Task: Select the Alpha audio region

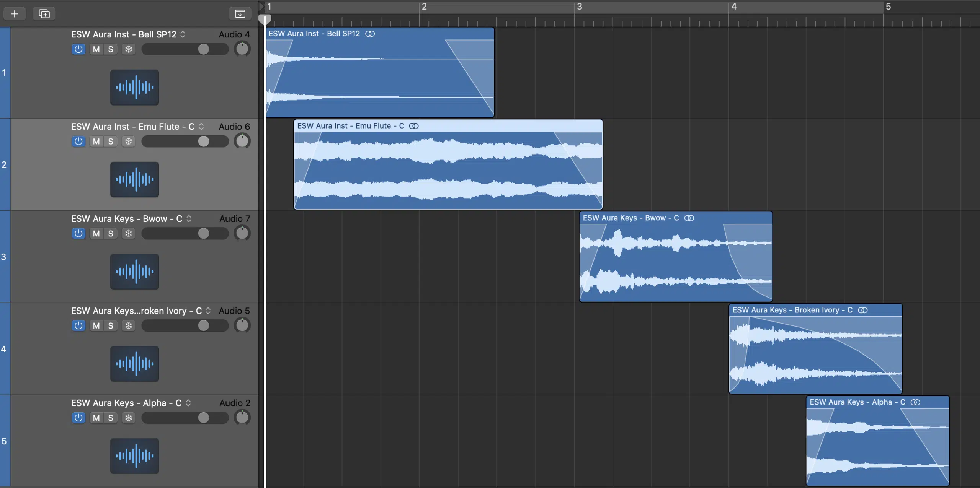Action: point(878,441)
